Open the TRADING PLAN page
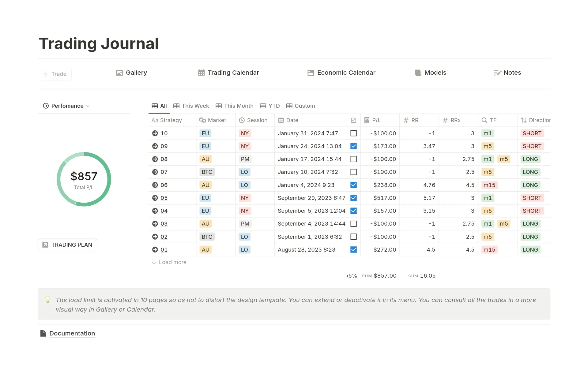Screen dimensions: 588x367 pyautogui.click(x=67, y=245)
